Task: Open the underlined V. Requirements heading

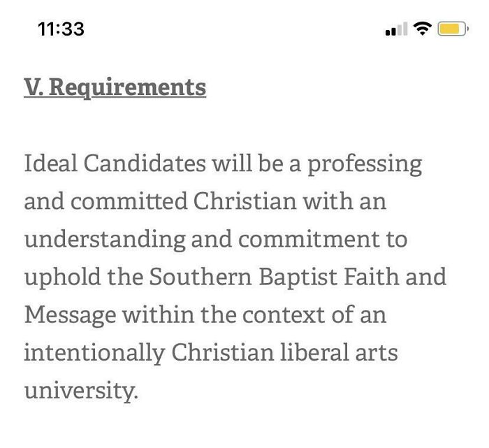Action: pyautogui.click(x=115, y=88)
